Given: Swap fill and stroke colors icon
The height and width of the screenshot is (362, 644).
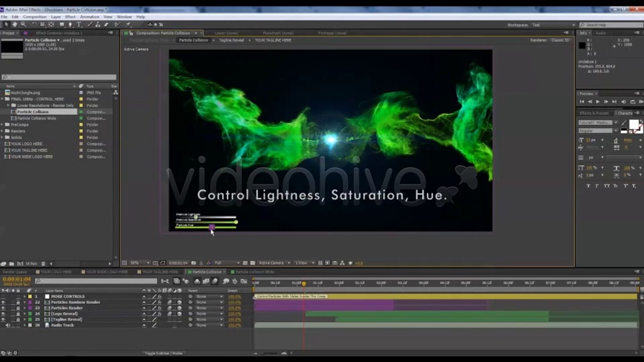Looking at the screenshot, I should tap(641, 122).
